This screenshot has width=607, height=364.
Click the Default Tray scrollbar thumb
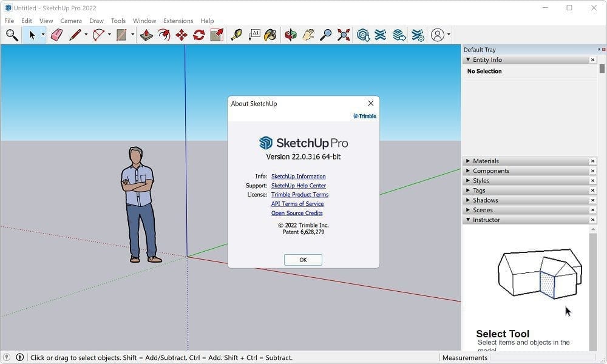(602, 69)
